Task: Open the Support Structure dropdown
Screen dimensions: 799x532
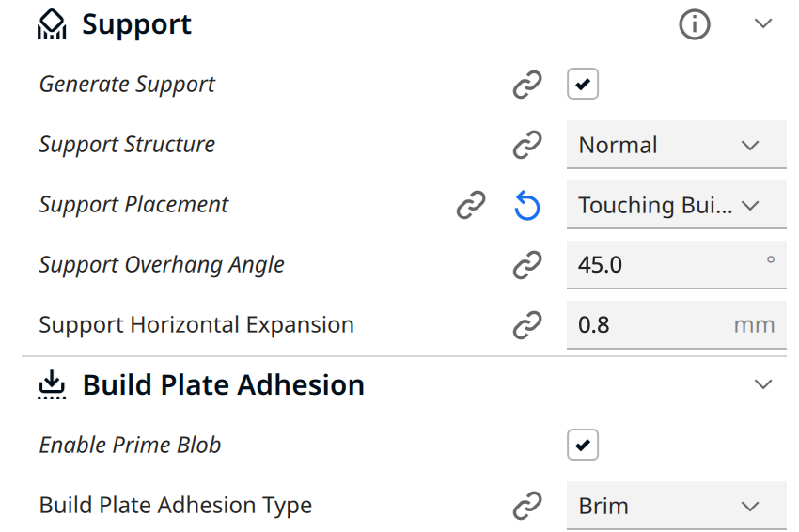Action: point(676,146)
